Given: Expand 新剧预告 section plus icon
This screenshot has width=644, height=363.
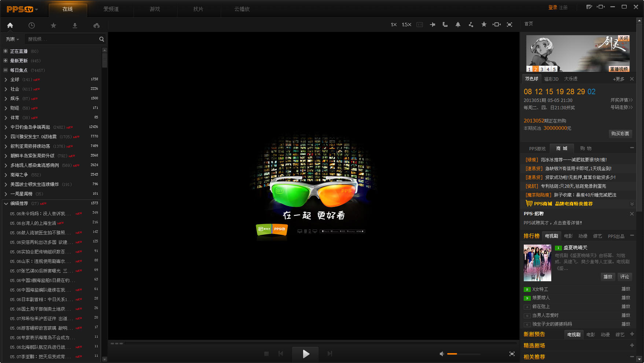Looking at the screenshot, I should tap(632, 334).
